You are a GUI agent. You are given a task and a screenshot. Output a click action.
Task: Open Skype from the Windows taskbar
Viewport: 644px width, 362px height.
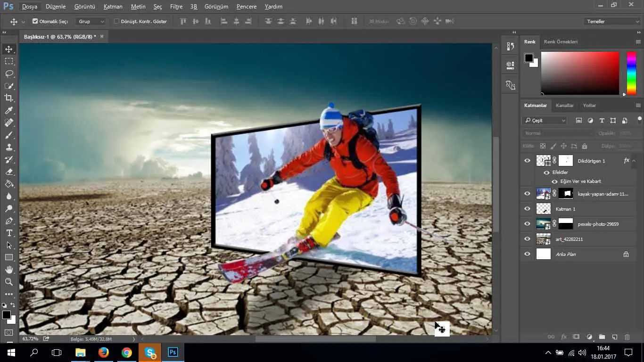tap(150, 352)
